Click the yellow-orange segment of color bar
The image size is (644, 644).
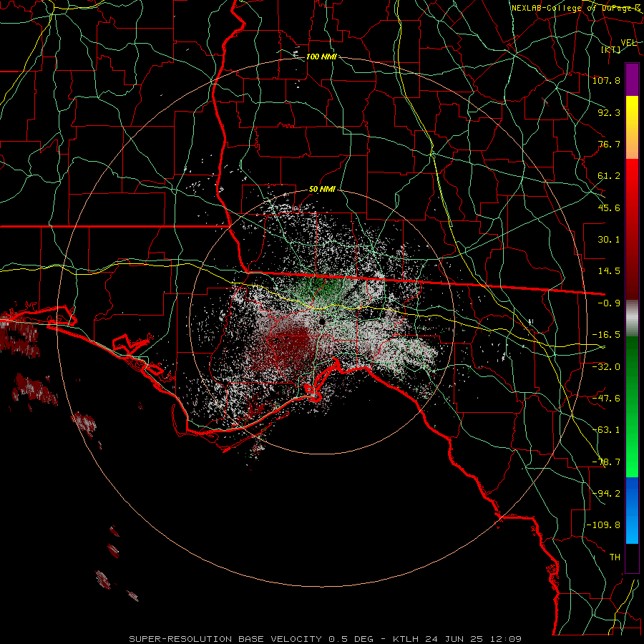pyautogui.click(x=632, y=127)
